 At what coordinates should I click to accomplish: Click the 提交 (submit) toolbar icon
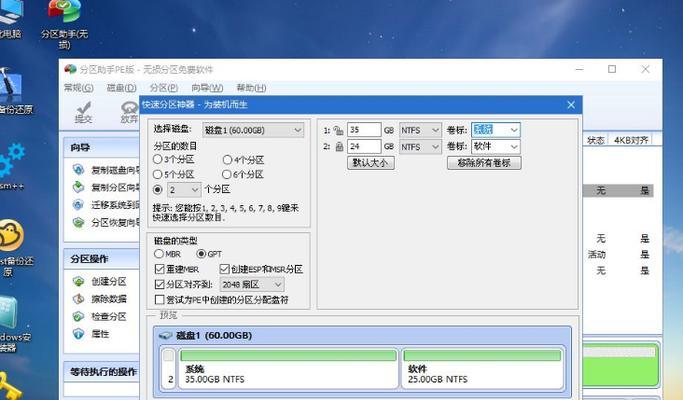pyautogui.click(x=83, y=112)
